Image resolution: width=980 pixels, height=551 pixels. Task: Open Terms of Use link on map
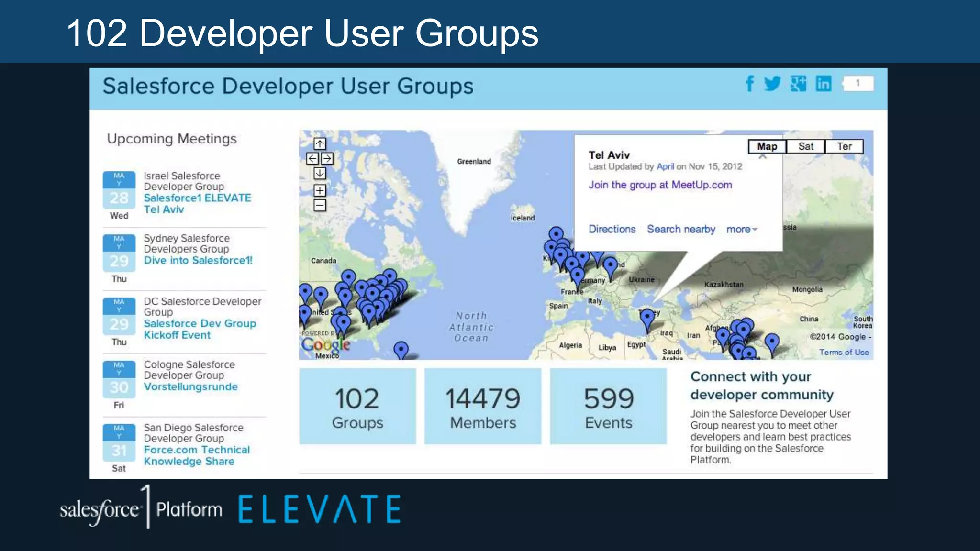(844, 352)
